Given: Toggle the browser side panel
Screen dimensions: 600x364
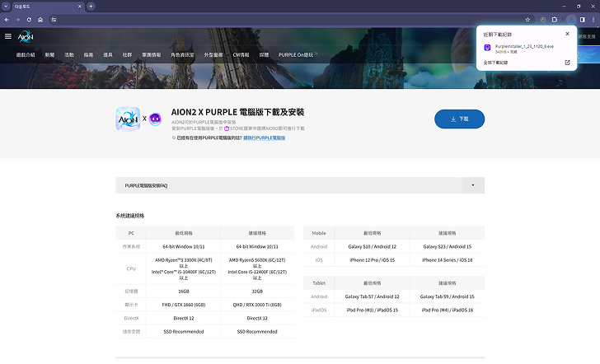Looking at the screenshot, I should coord(582,19).
